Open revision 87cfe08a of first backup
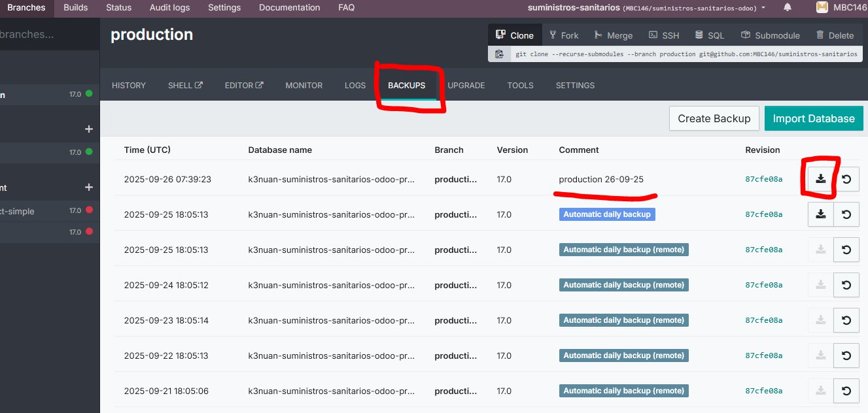 click(763, 179)
